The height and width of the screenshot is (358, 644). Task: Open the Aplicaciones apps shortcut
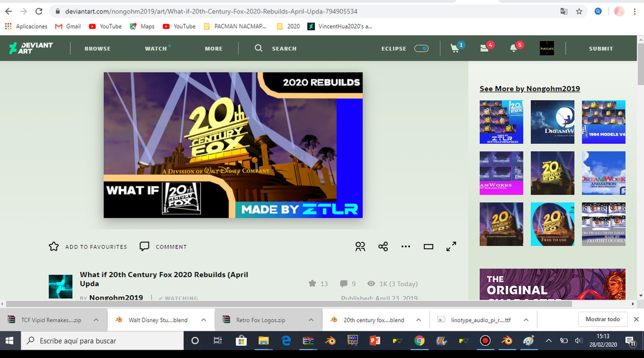(26, 26)
